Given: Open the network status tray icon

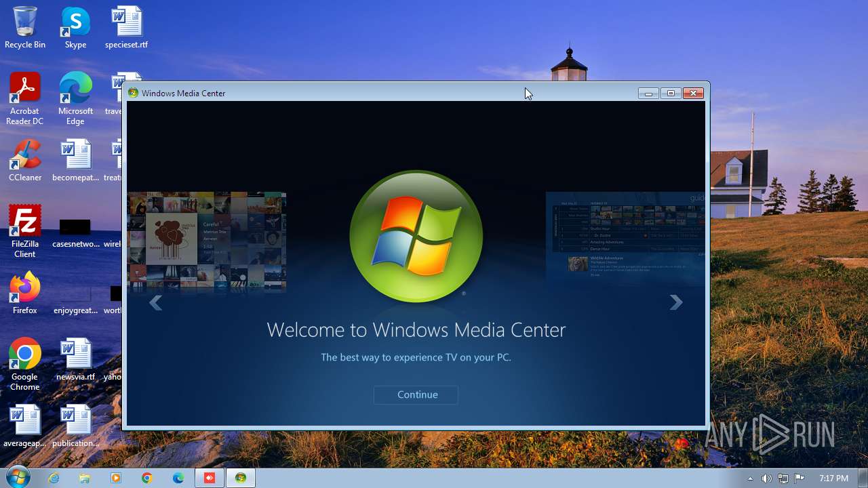Looking at the screenshot, I should click(x=783, y=479).
